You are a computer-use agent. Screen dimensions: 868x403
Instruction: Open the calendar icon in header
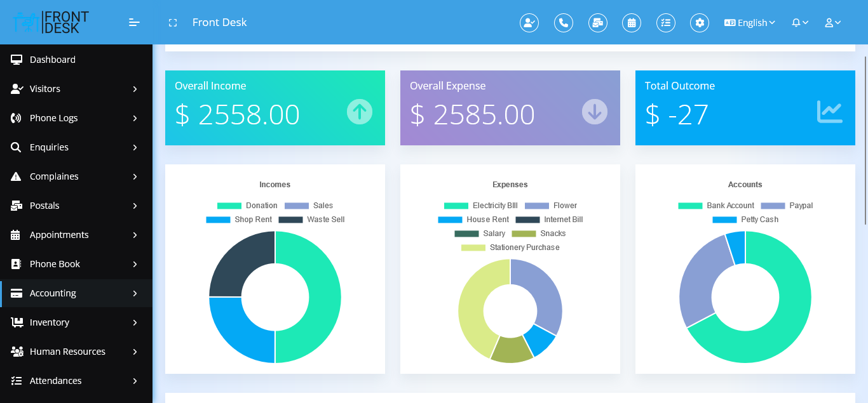coord(631,23)
